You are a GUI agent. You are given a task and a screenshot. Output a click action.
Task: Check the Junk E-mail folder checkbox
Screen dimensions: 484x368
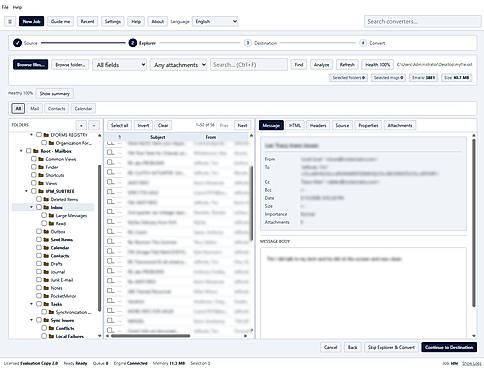(39, 280)
